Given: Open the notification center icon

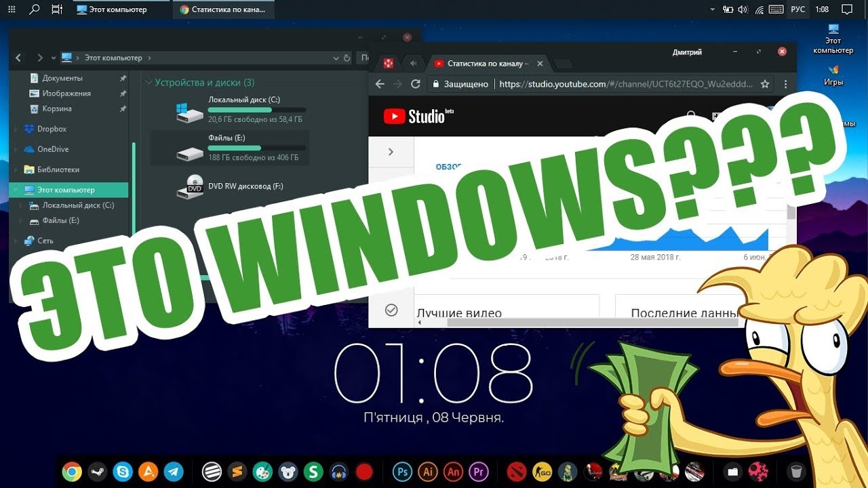Looking at the screenshot, I should pyautogui.click(x=846, y=9).
